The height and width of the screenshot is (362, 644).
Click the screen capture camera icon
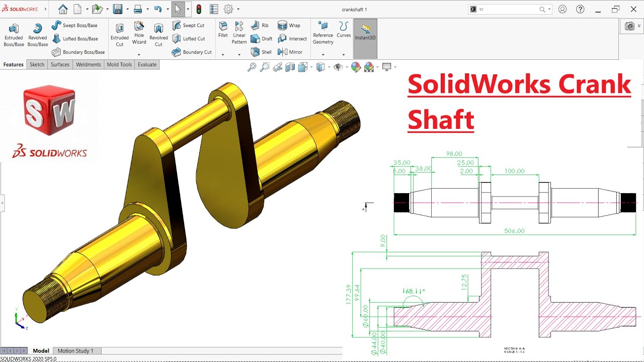pyautogui.click(x=629, y=26)
